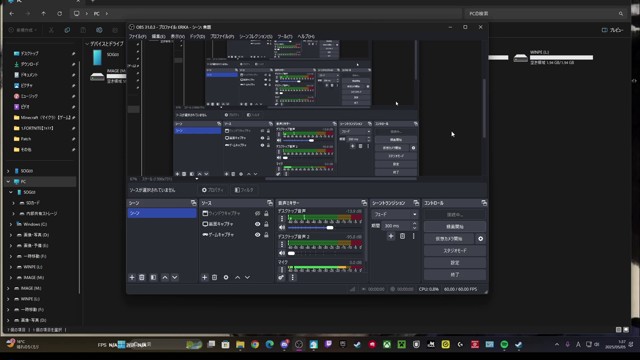Mute デスクトップ音声 with its speaker icon
Viewport: 640px width, 360px height.
pyautogui.click(x=282, y=227)
